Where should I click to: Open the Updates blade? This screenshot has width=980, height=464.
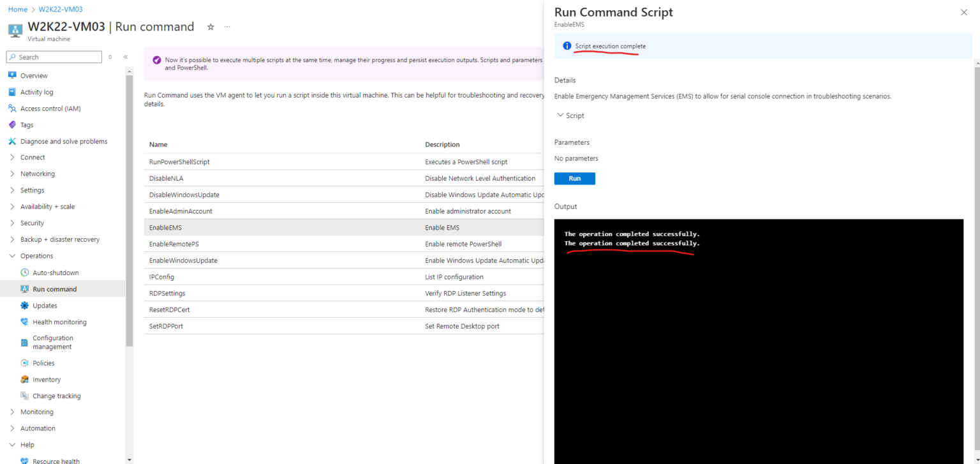pyautogui.click(x=45, y=305)
